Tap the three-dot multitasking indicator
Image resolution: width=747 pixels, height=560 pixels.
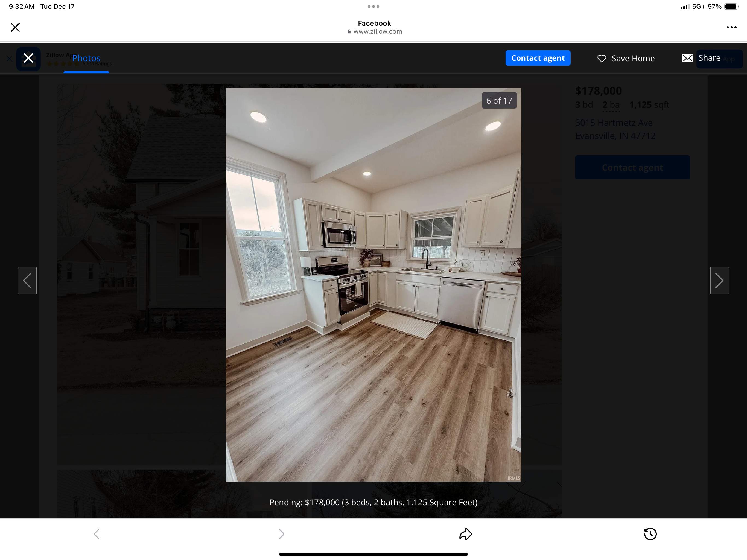click(373, 6)
